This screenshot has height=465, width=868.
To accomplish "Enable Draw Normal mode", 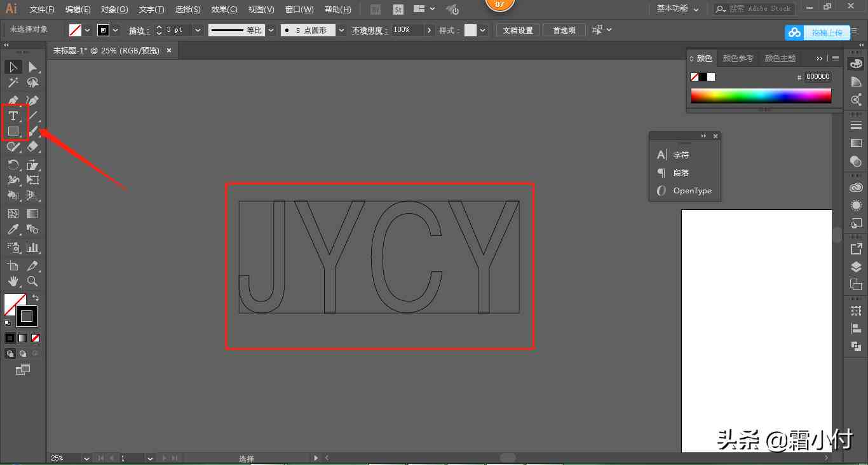I will coord(10,354).
